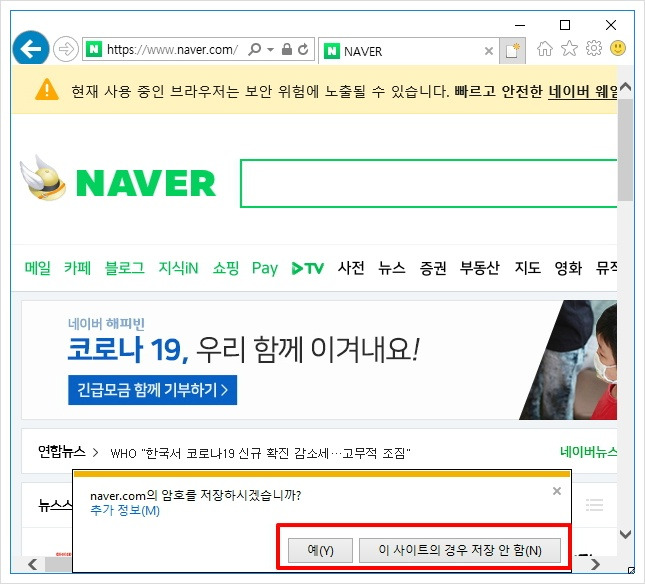This screenshot has height=584, width=645.
Task: Click the masked child banner photo
Action: (x=568, y=360)
